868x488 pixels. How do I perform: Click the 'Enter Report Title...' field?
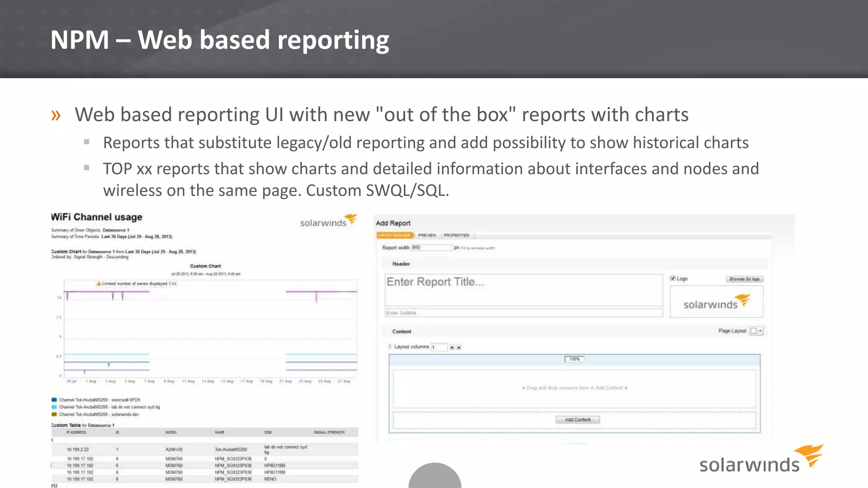(x=523, y=290)
